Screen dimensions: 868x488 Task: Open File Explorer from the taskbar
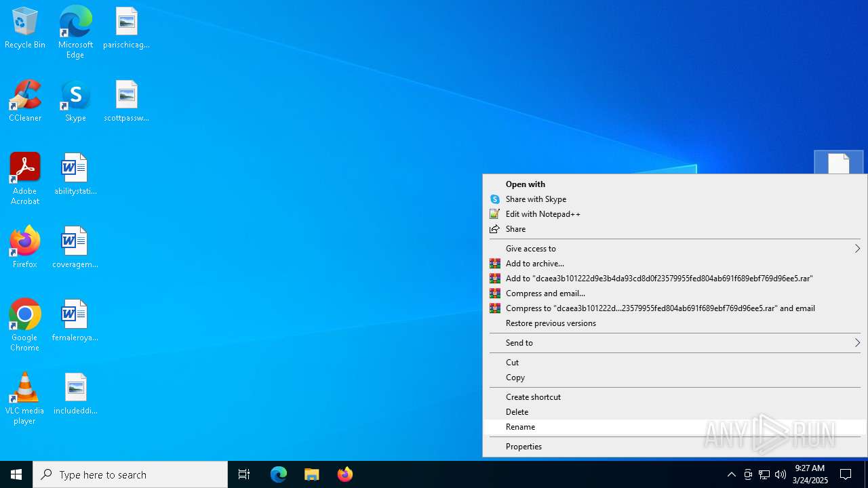[x=312, y=474]
